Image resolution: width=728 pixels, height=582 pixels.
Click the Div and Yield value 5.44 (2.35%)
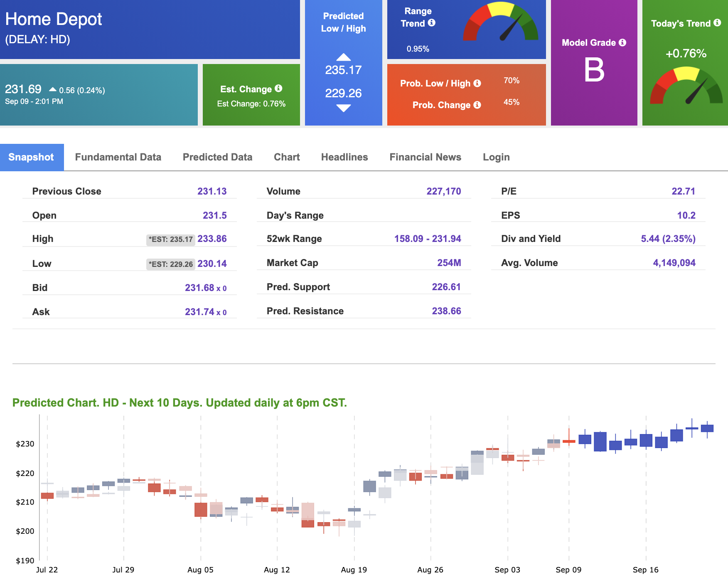(668, 239)
